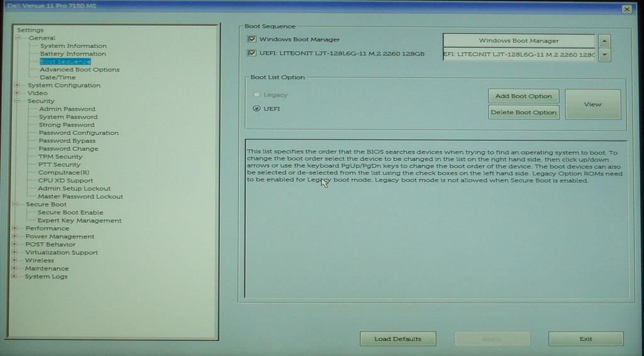Screen dimensions: 644x356
Task: Toggle the Windows Boot Manager checkbox
Action: point(252,40)
